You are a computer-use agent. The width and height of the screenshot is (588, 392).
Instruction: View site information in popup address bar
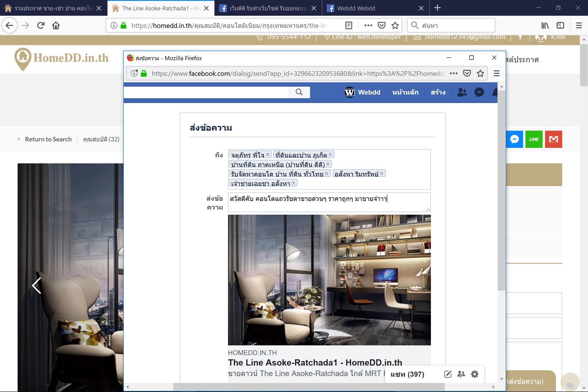(x=134, y=73)
